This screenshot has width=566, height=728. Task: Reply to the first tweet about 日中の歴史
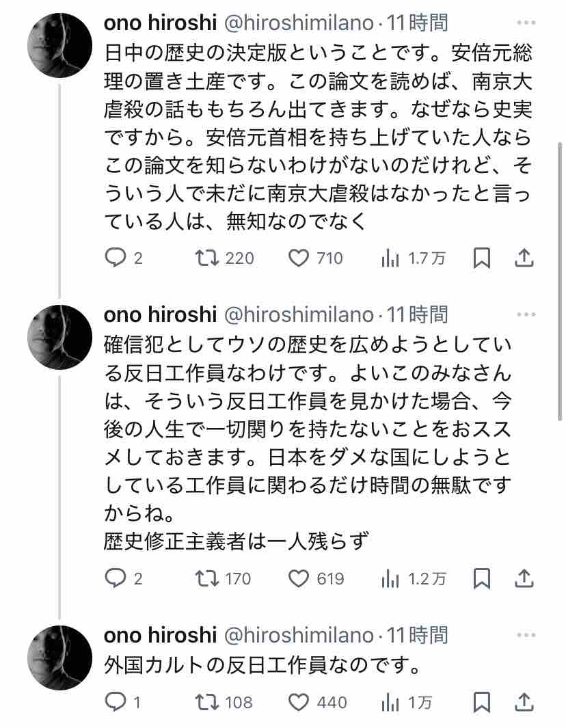pos(114,258)
